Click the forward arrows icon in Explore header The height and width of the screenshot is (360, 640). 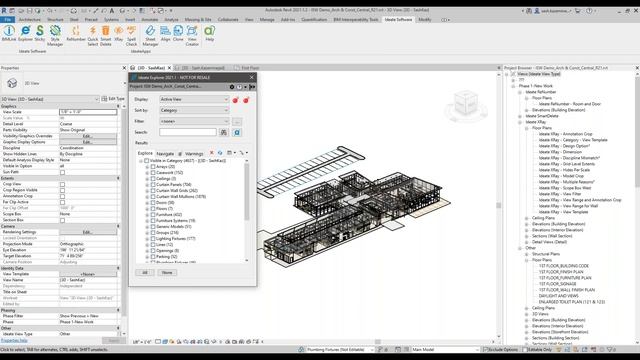pos(252,87)
